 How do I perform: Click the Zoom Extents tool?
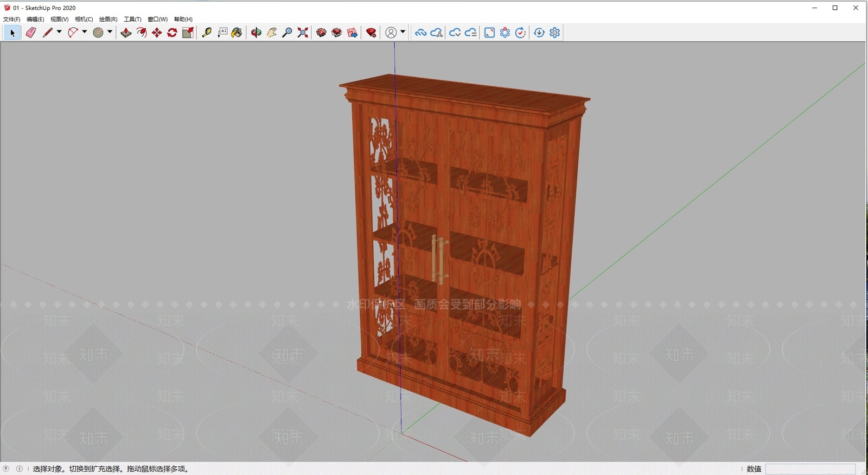pyautogui.click(x=303, y=33)
